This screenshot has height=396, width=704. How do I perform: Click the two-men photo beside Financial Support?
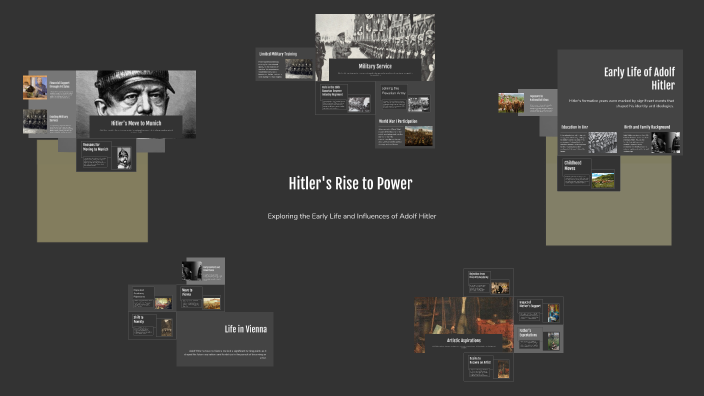point(35,87)
